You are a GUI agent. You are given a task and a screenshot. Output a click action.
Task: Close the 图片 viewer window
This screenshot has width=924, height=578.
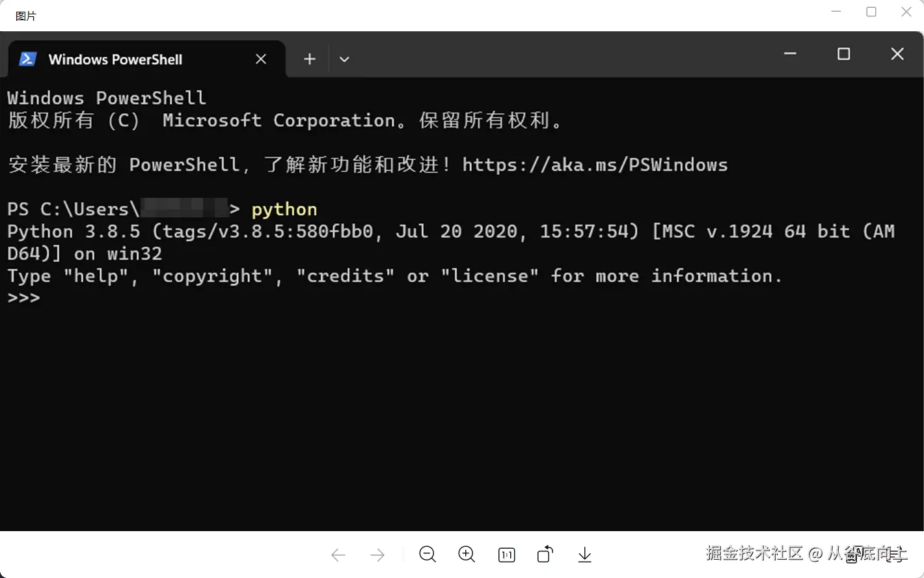click(906, 12)
